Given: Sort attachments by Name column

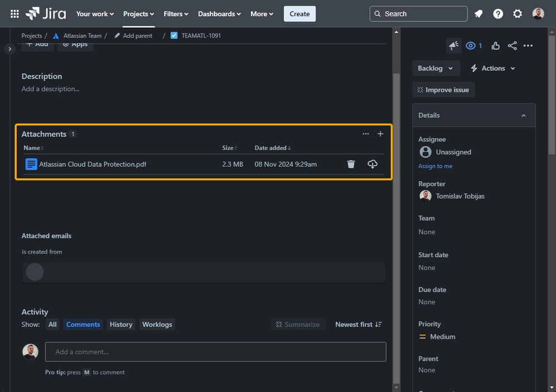Looking at the screenshot, I should pos(34,148).
